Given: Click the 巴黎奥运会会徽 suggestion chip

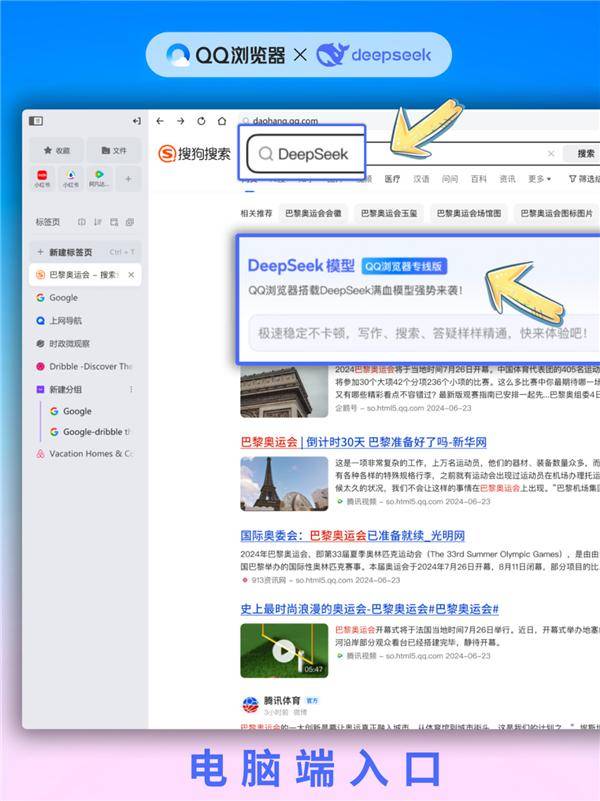Looking at the screenshot, I should coord(313,213).
